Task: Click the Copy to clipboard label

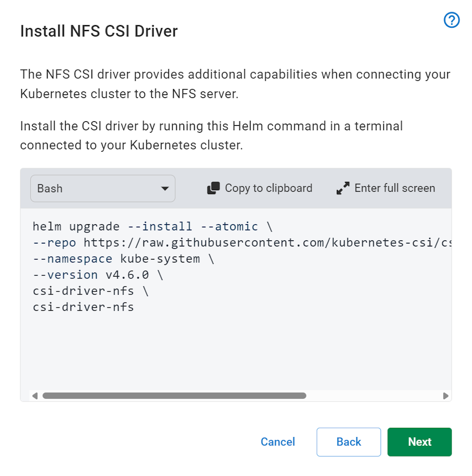Action: (268, 188)
